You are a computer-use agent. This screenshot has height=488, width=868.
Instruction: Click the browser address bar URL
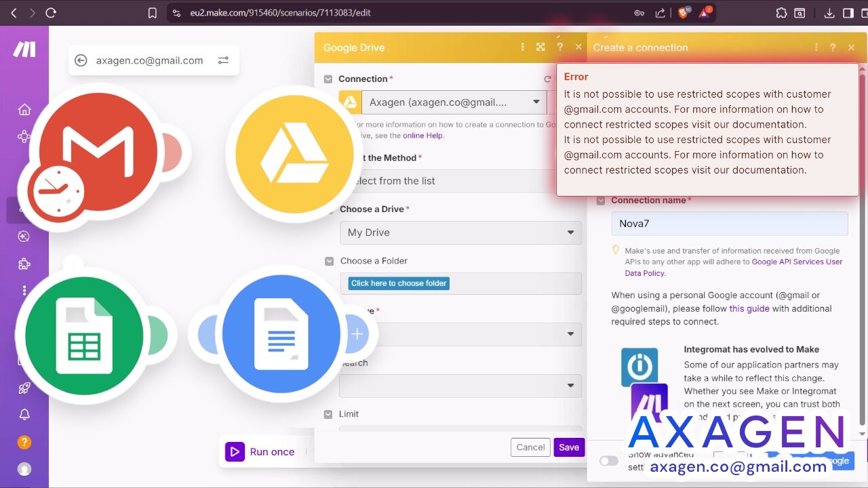click(x=281, y=13)
